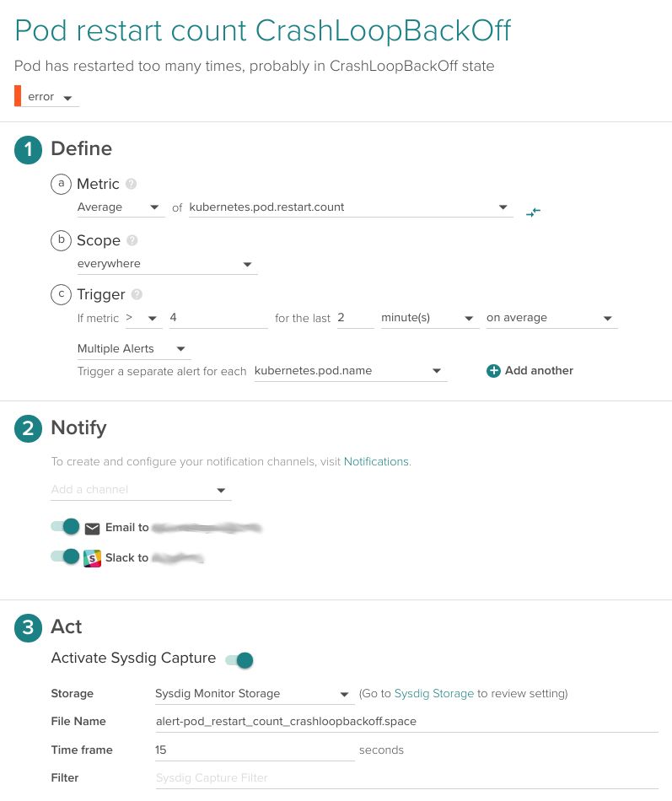Open the Notifications link
Image resolution: width=672 pixels, height=801 pixels.
(376, 462)
